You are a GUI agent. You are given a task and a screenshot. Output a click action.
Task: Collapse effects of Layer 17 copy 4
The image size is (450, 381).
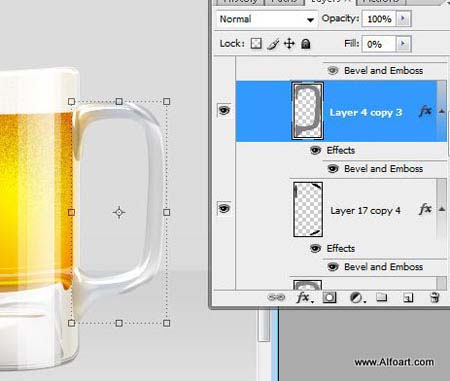point(442,209)
